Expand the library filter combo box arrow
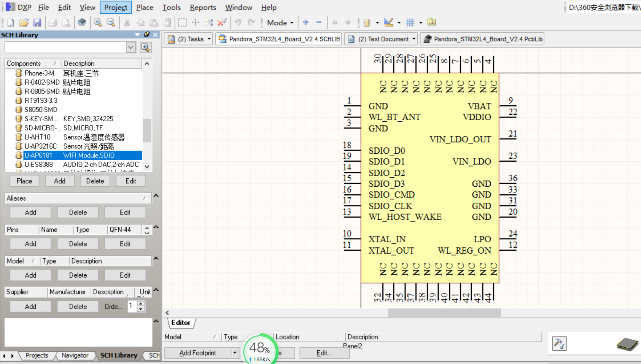 pyautogui.click(x=131, y=48)
